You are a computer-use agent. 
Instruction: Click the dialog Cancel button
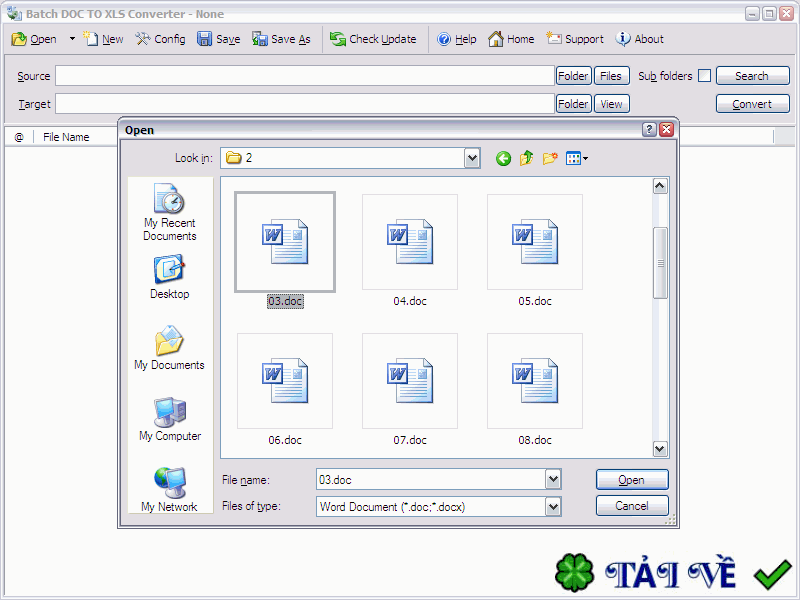pos(632,506)
